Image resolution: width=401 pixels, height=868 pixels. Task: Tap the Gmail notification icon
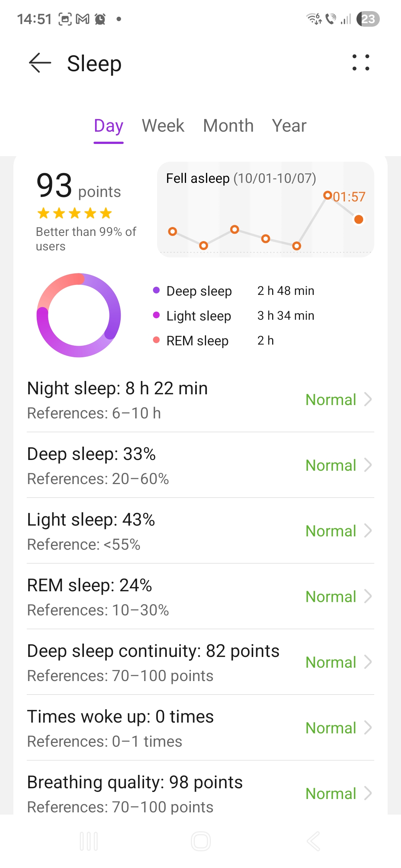82,19
